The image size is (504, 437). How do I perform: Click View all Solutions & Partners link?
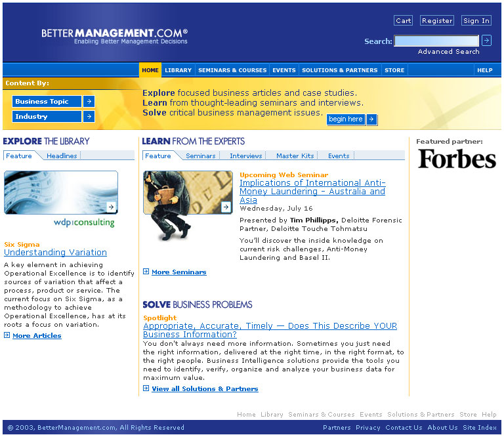tap(205, 388)
